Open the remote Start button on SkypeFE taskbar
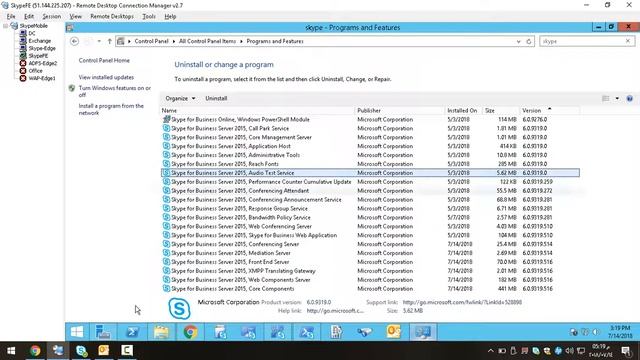 pyautogui.click(x=77, y=332)
